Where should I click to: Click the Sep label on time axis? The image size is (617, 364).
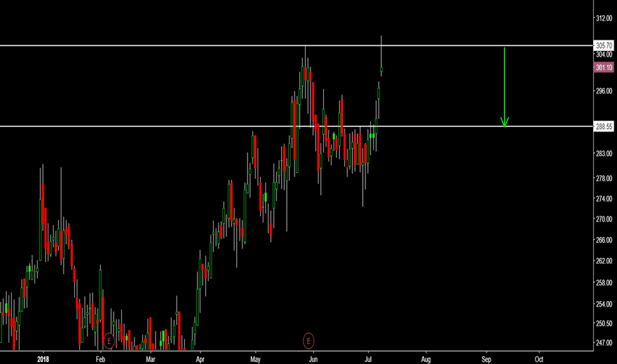pos(487,359)
